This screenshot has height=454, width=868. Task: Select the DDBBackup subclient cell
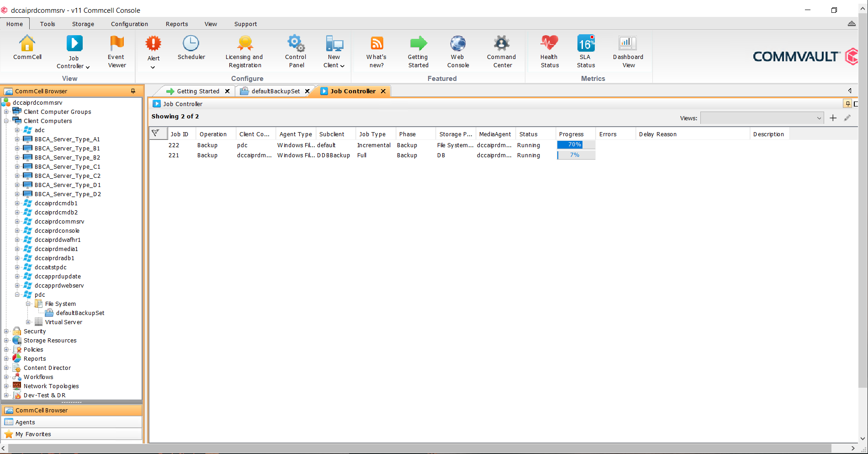point(333,155)
